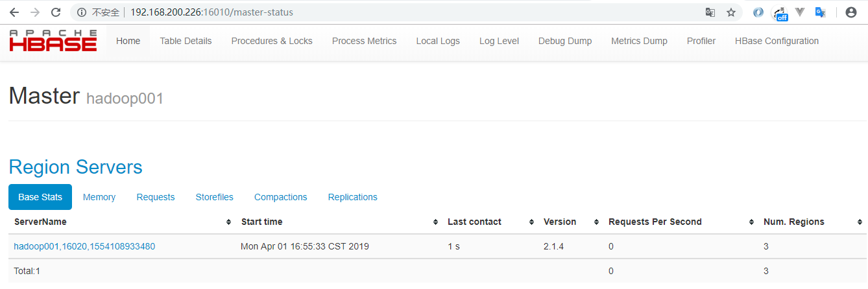Screen dimensions: 868x289
Task: Click the grey Vue devtools extension icon
Action: 800,12
